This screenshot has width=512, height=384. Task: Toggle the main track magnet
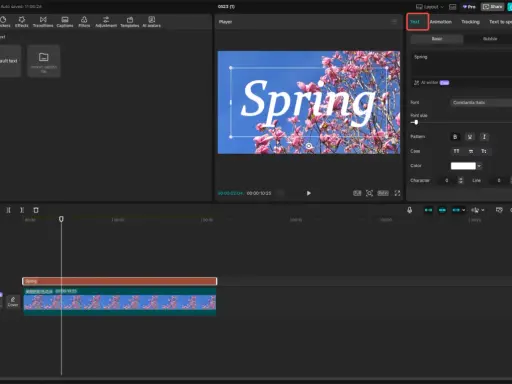428,210
